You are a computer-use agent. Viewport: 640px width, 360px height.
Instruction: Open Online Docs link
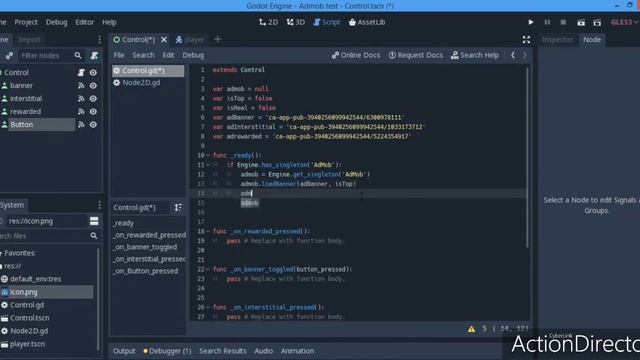point(356,55)
